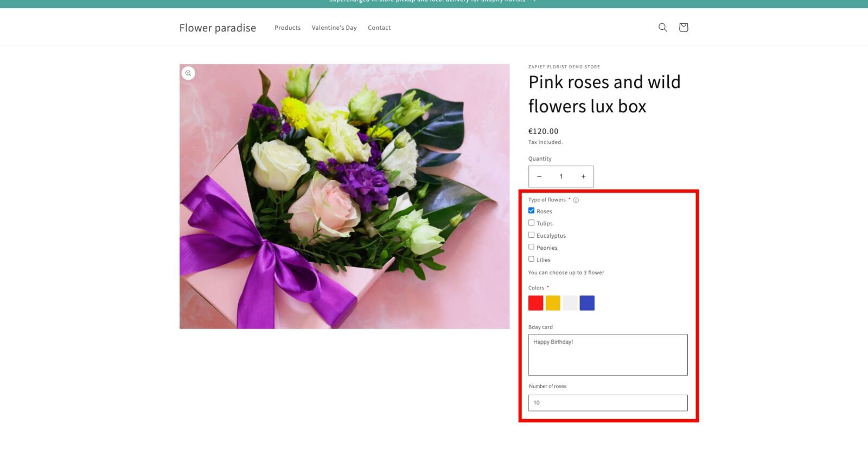Click the Bday card text area

pyautogui.click(x=608, y=355)
